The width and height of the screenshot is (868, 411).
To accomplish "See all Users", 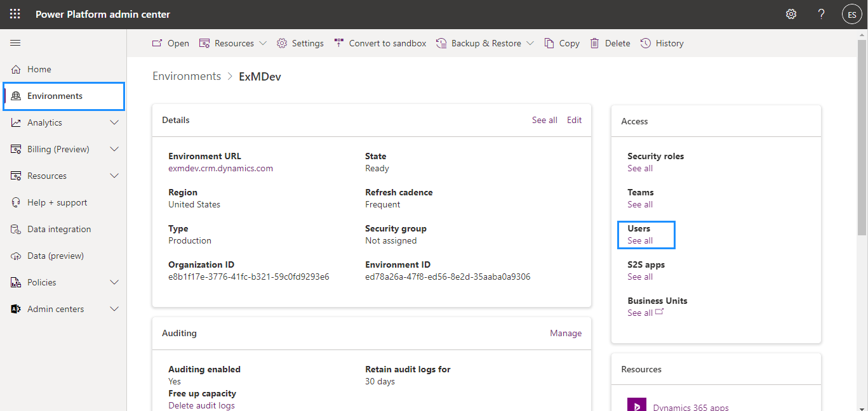I will [640, 240].
